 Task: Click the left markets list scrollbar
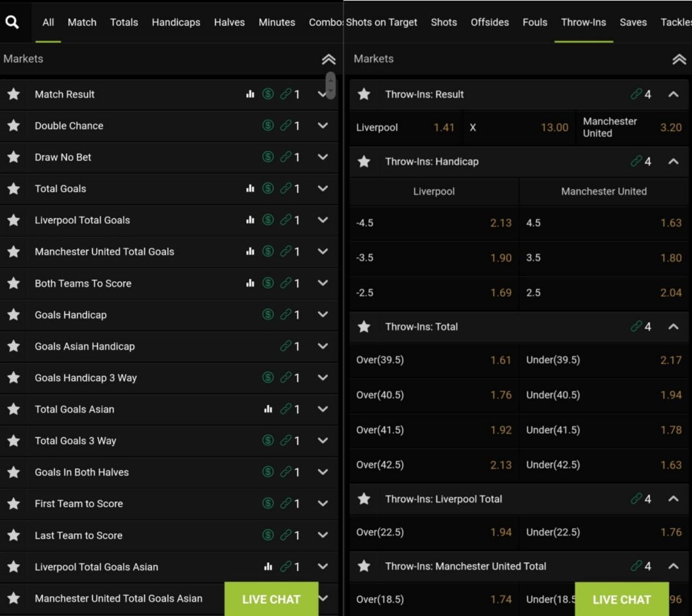330,86
